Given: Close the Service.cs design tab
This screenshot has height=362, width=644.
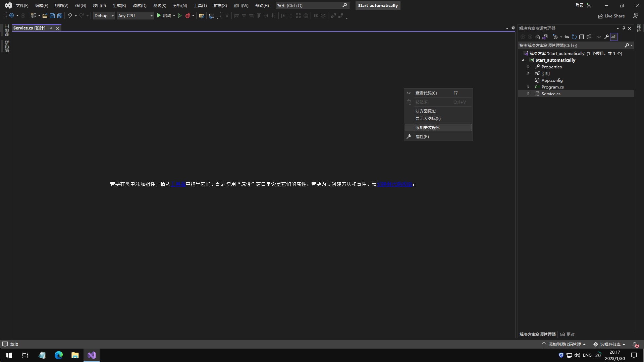Looking at the screenshot, I should tap(57, 28).
